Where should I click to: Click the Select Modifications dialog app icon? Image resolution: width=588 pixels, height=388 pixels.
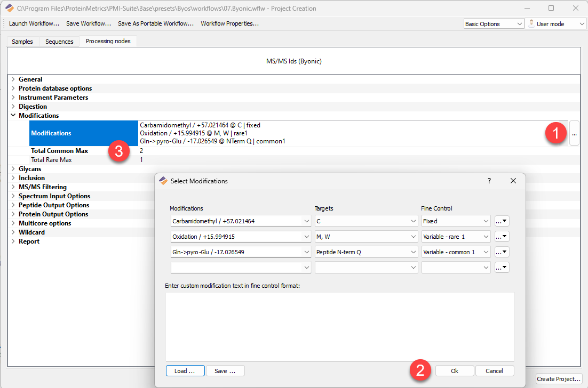click(163, 181)
